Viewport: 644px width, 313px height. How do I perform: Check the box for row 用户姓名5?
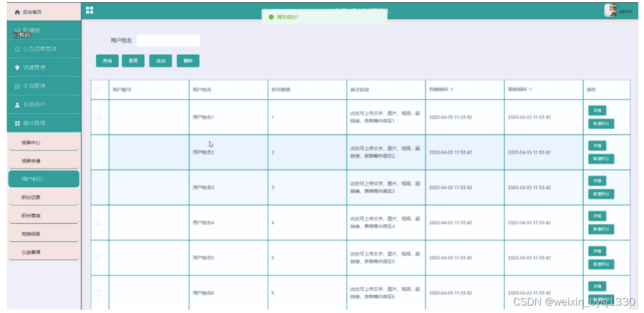[97, 258]
